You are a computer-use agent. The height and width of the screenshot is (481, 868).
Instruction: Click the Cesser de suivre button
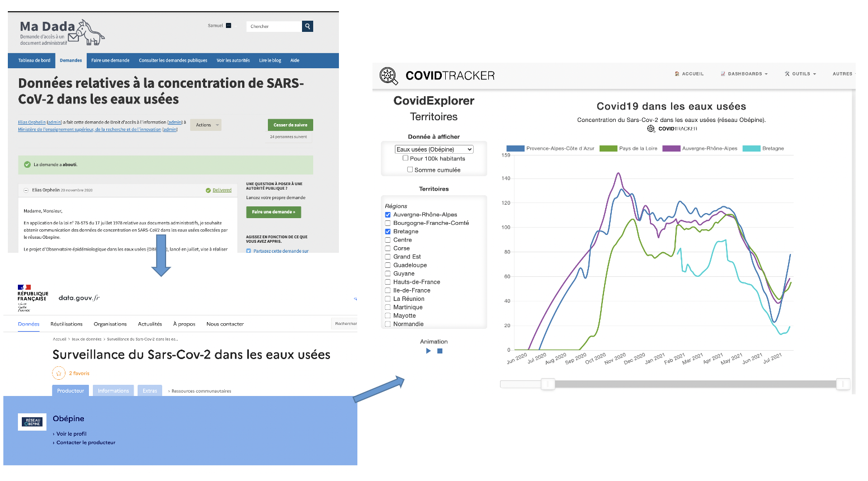(x=290, y=125)
